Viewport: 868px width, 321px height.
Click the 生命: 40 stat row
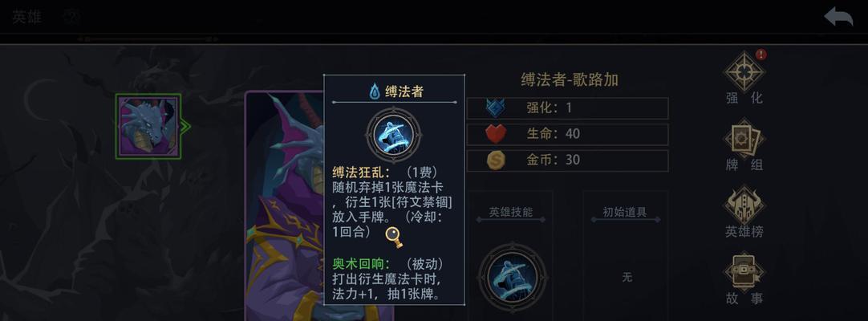pyautogui.click(x=567, y=134)
